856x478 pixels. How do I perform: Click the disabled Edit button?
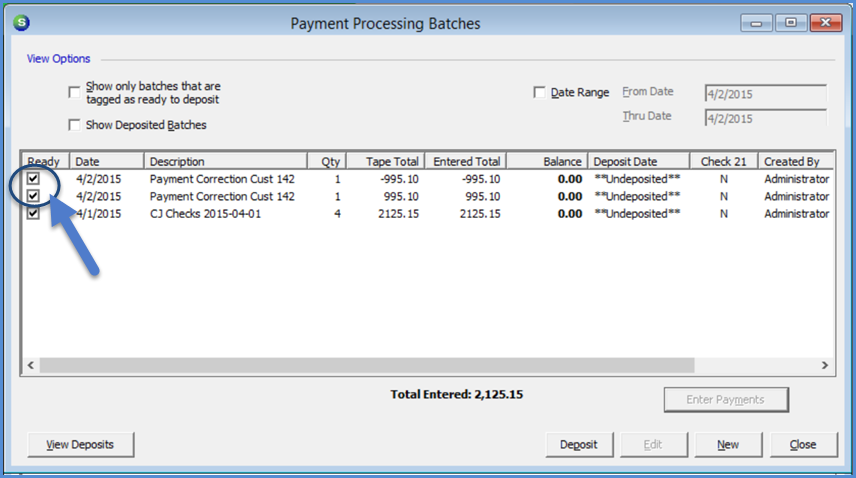(x=653, y=445)
